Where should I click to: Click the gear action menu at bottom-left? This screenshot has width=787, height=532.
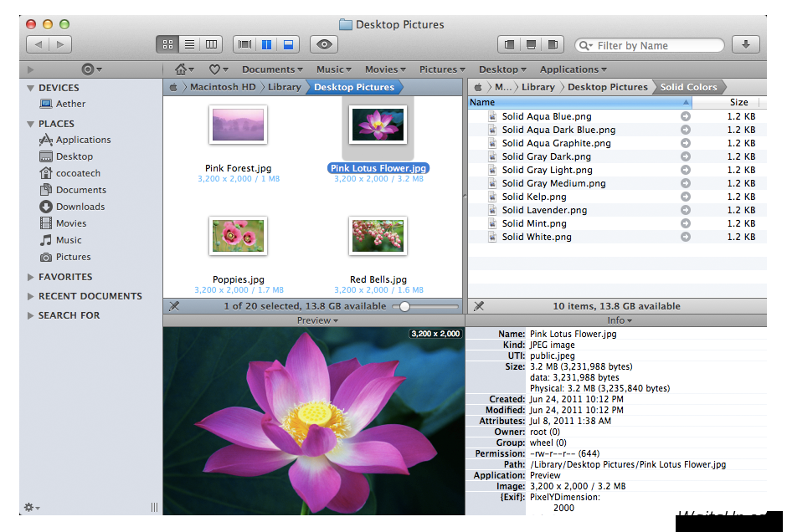[x=31, y=507]
